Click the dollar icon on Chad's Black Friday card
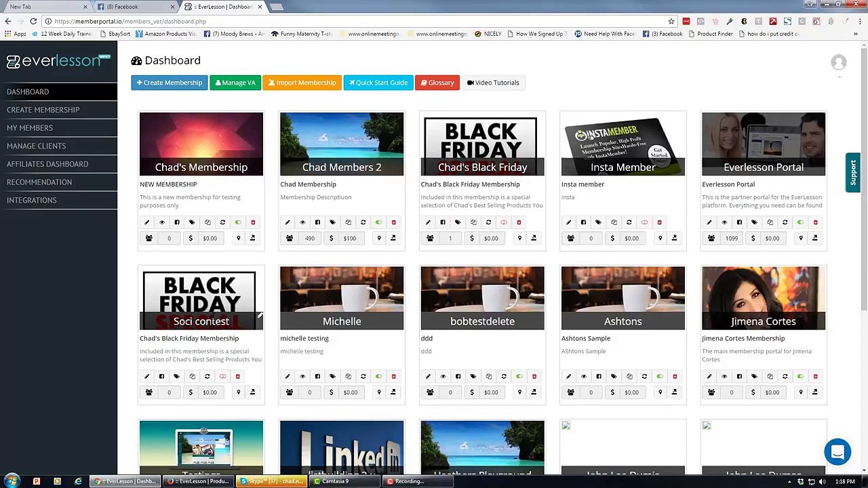The height and width of the screenshot is (488, 868). (472, 238)
